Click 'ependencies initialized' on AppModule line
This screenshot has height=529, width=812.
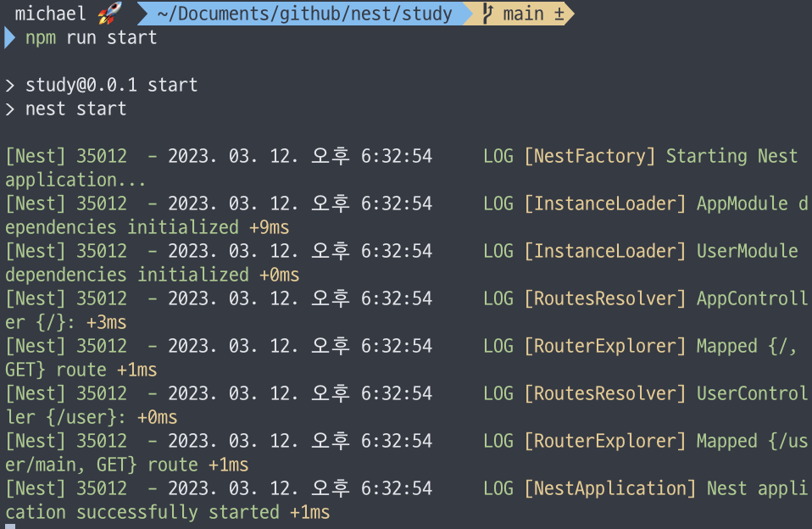tap(122, 227)
